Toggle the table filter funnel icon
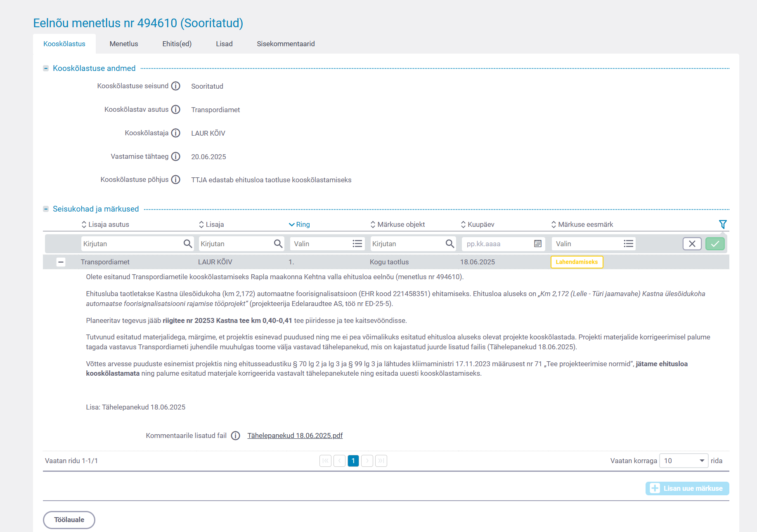757x532 pixels. click(x=723, y=224)
